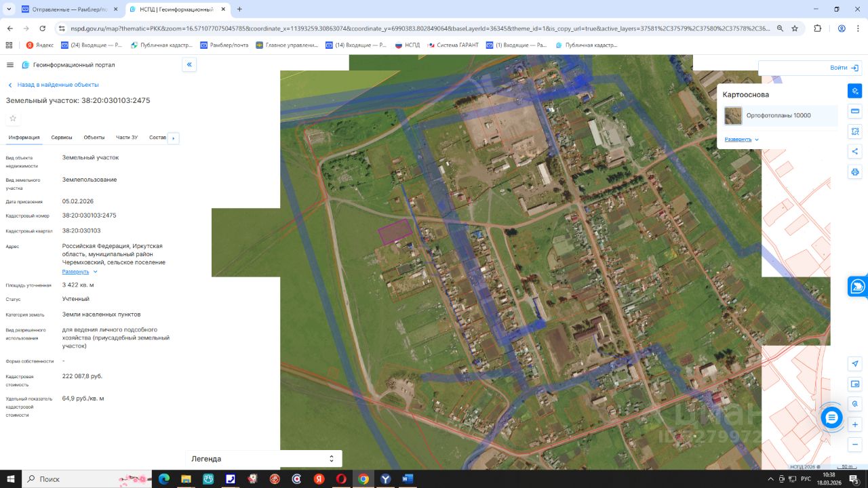Click the search-on-map target icon
The width and height of the screenshot is (868, 488).
(855, 403)
